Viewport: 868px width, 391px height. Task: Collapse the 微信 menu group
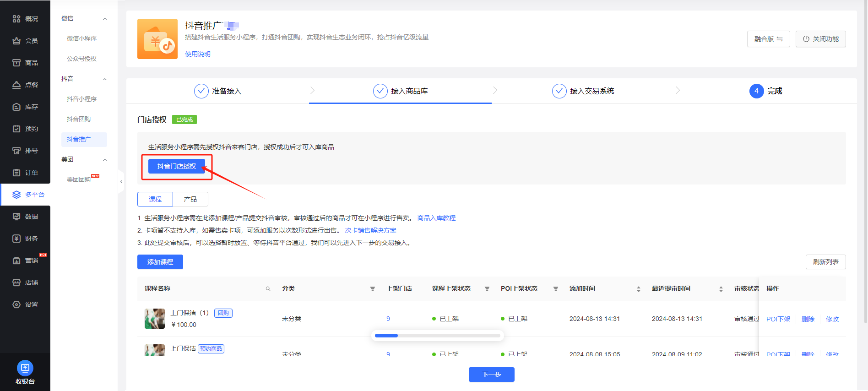105,19
